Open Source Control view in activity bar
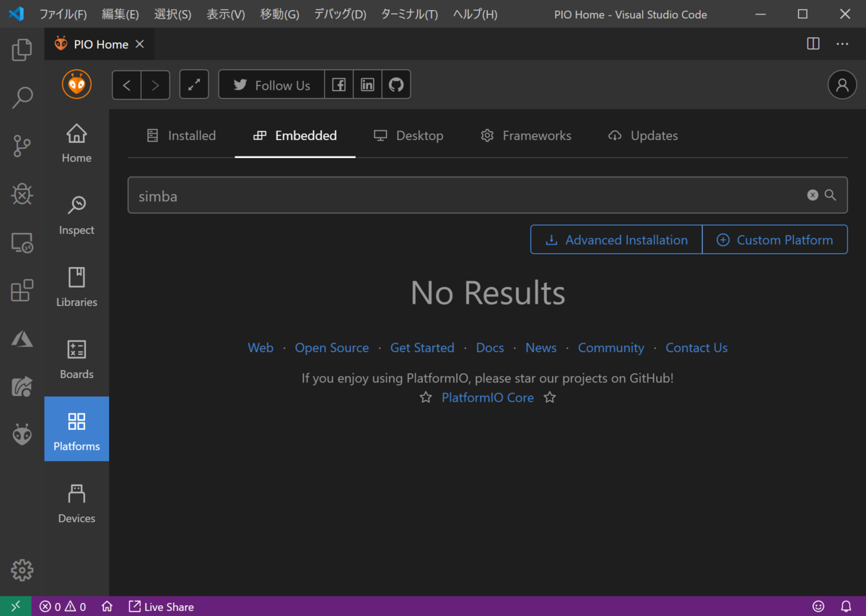The width and height of the screenshot is (866, 616). coord(22,146)
